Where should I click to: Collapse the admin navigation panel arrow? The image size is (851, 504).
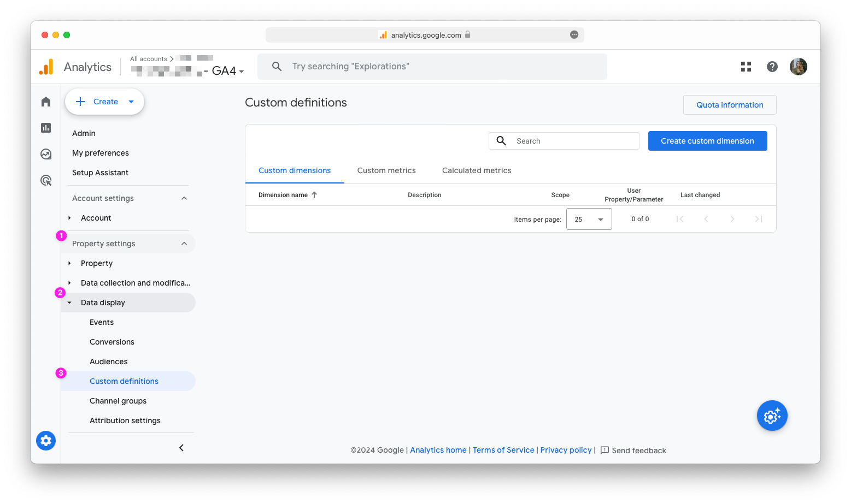(181, 448)
